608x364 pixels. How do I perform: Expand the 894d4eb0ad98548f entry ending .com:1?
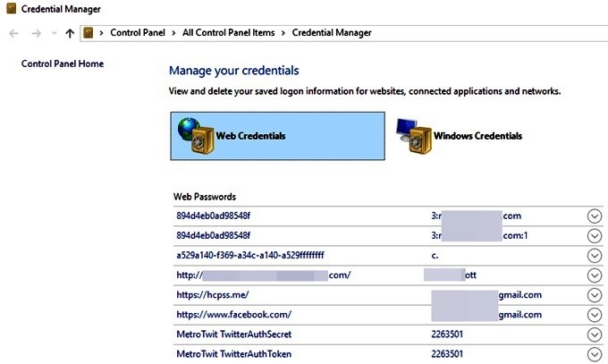594,235
